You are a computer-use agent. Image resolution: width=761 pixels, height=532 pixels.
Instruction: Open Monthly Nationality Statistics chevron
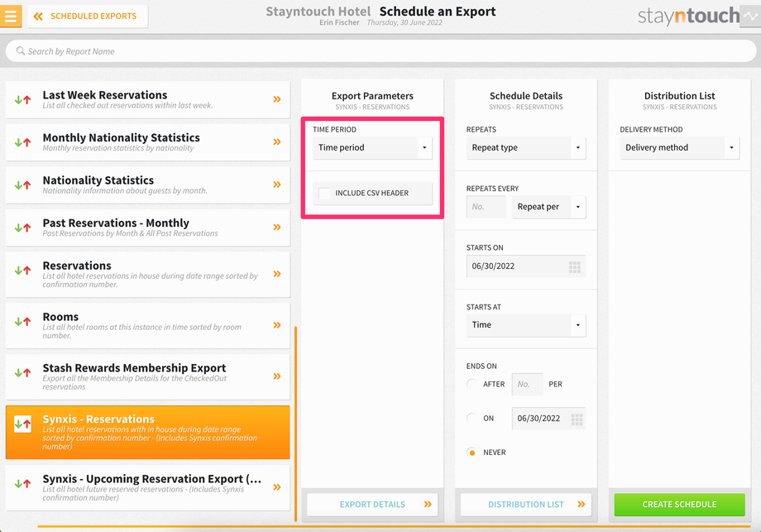[x=277, y=141]
